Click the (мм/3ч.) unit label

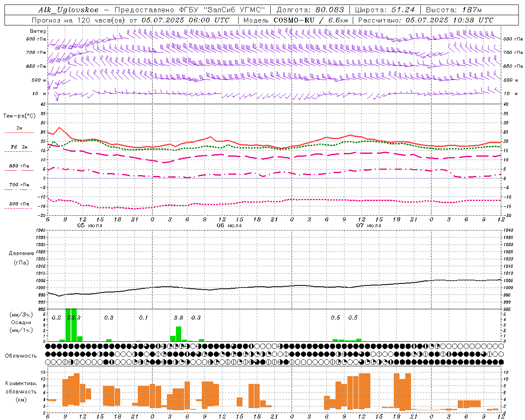tap(21, 315)
